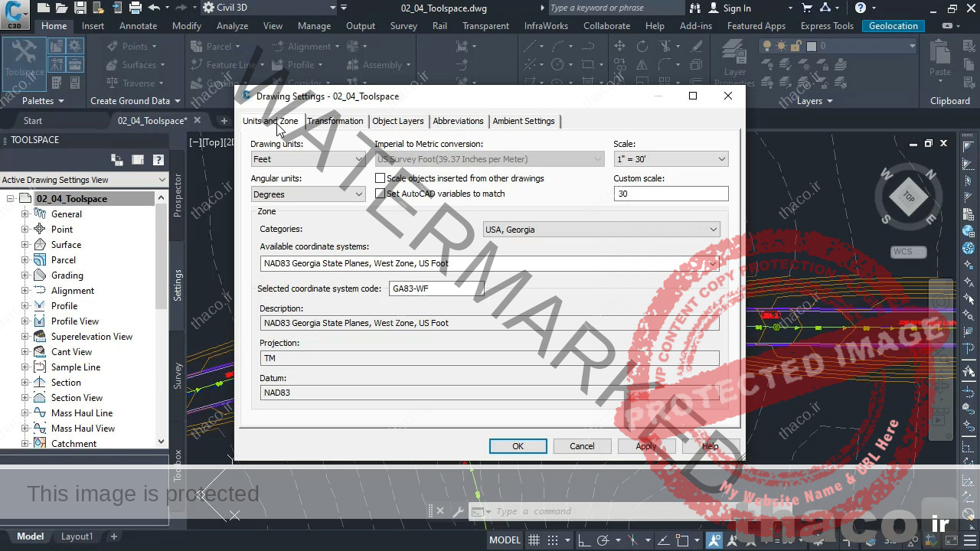Enable Set AutoCAD variables to match
This screenshot has height=551, width=980.
click(x=380, y=194)
